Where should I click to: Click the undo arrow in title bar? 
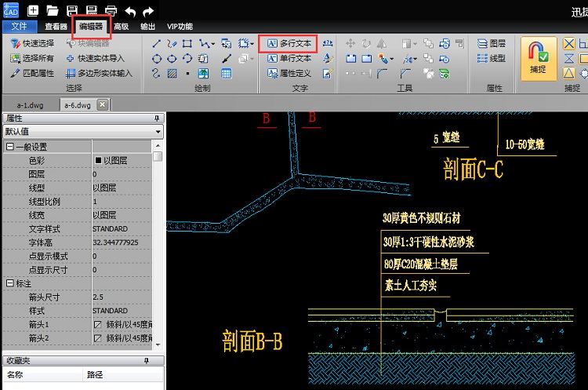tap(130, 11)
